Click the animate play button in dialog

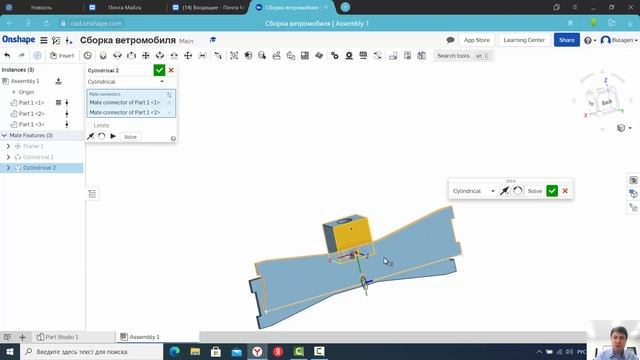click(x=113, y=136)
